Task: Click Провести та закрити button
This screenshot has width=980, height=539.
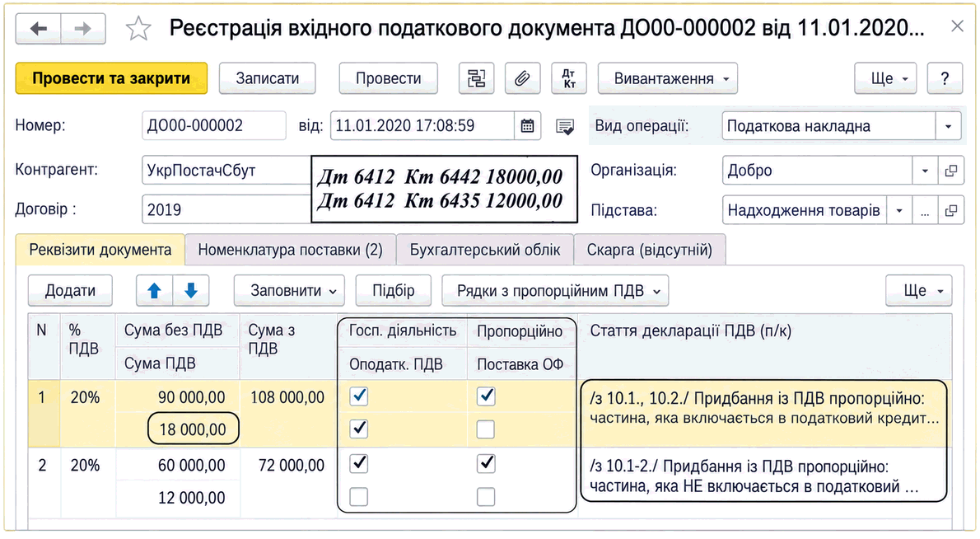Action: tap(111, 78)
